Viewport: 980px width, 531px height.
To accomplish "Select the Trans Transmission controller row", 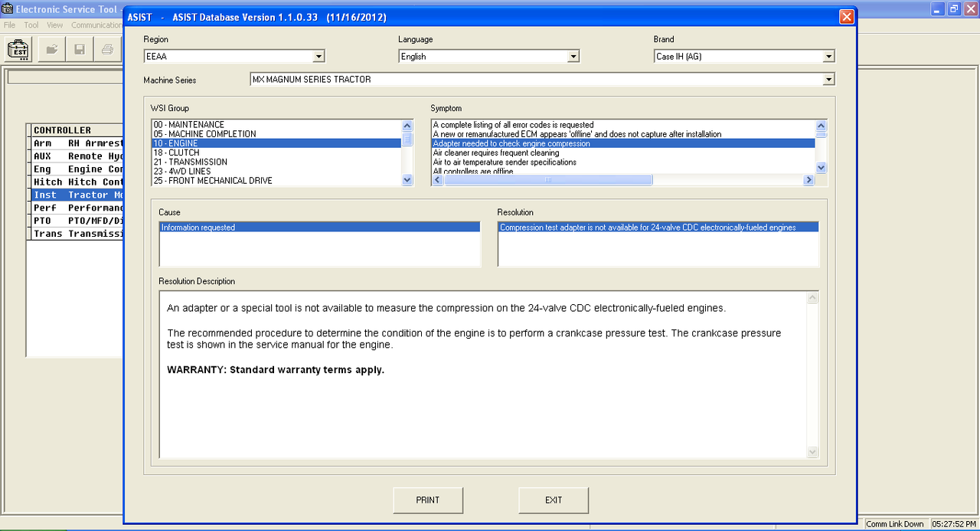I will tap(77, 234).
